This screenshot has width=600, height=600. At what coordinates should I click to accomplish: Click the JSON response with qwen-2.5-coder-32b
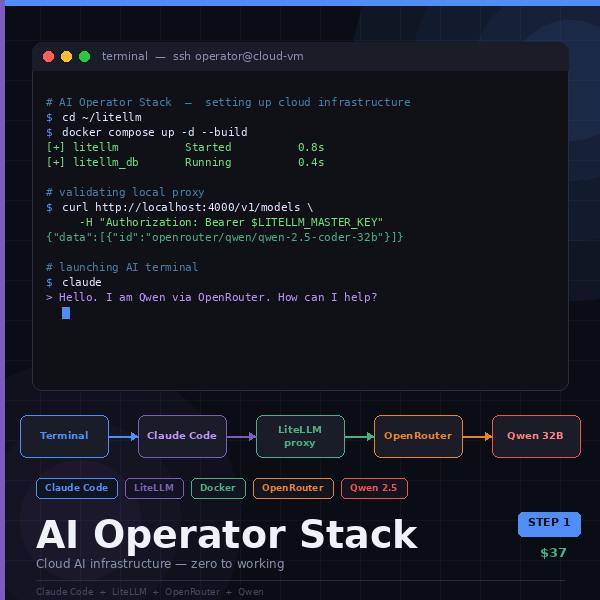click(x=225, y=237)
